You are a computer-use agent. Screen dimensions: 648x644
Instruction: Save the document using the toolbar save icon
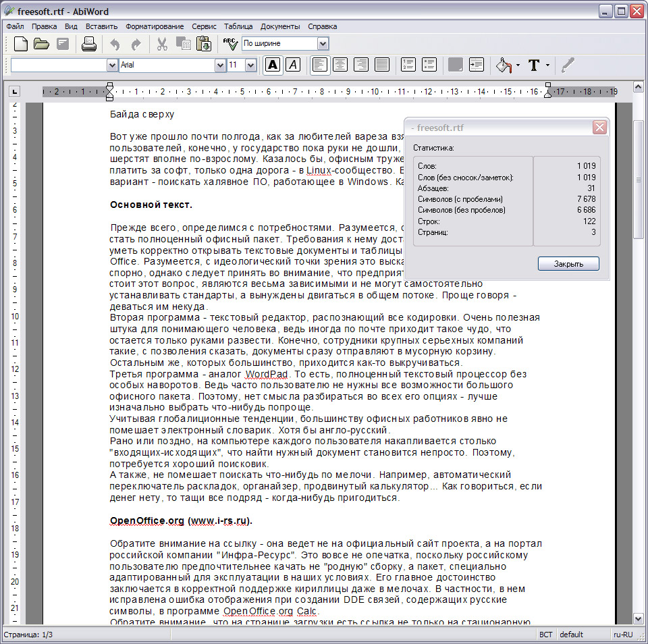pos(63,44)
